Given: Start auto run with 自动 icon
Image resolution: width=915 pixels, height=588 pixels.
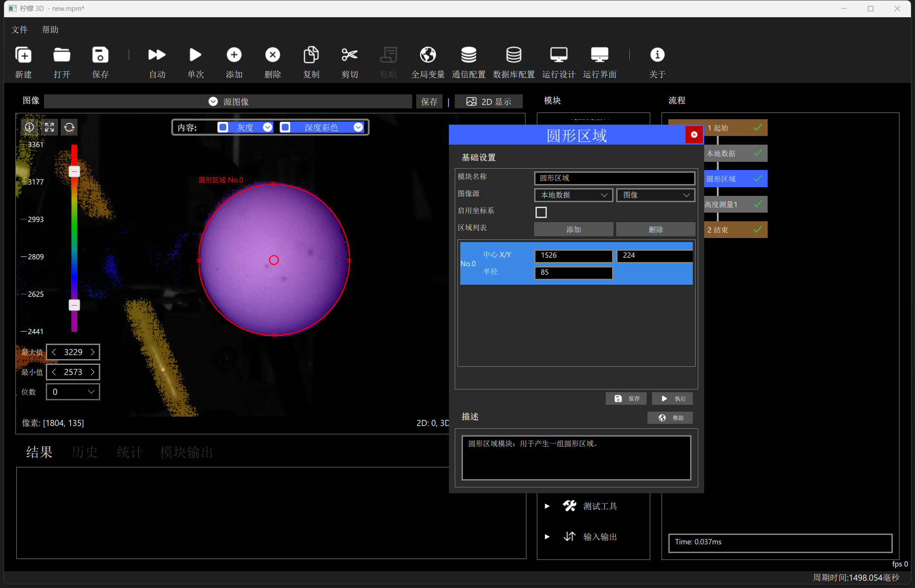Looking at the screenshot, I should (157, 55).
